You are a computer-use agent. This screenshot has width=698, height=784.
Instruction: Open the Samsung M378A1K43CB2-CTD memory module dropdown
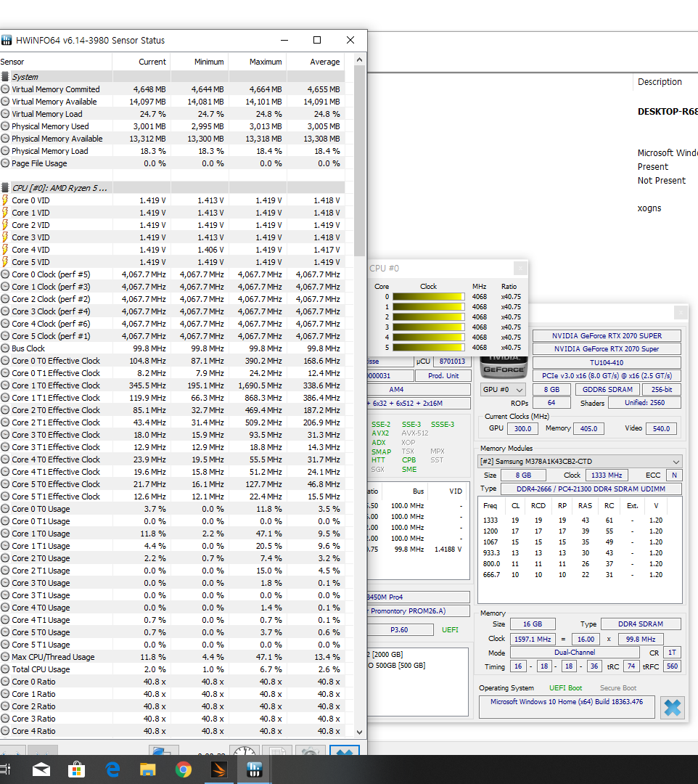click(x=580, y=462)
